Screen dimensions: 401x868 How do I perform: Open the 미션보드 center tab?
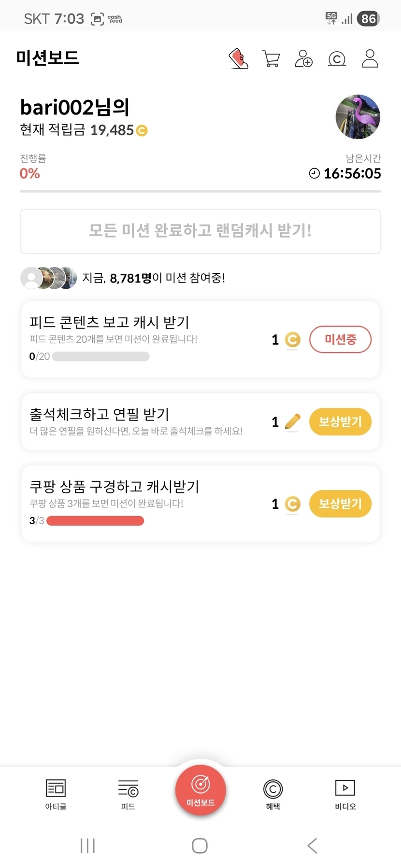click(200, 790)
